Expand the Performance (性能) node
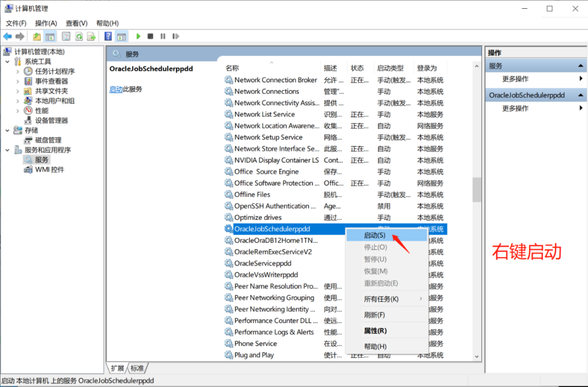Viewport: 588px width, 387px height. (x=17, y=110)
